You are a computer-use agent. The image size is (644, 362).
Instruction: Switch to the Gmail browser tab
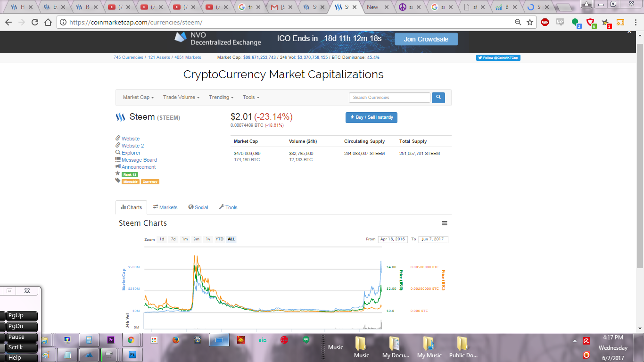(x=282, y=7)
